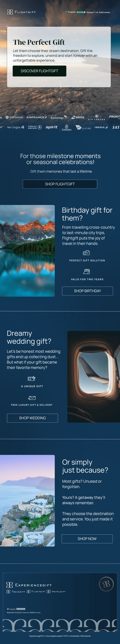Click the Air Canada logo
The width and height of the screenshot is (120, 644).
click(96, 117)
